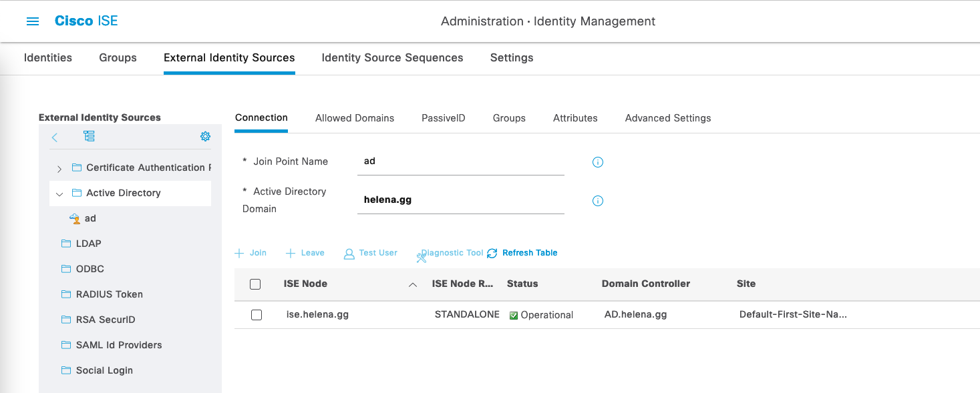Screen dimensions: 980x393
Task: Click info icon next to Join Point Name
Action: click(x=598, y=162)
